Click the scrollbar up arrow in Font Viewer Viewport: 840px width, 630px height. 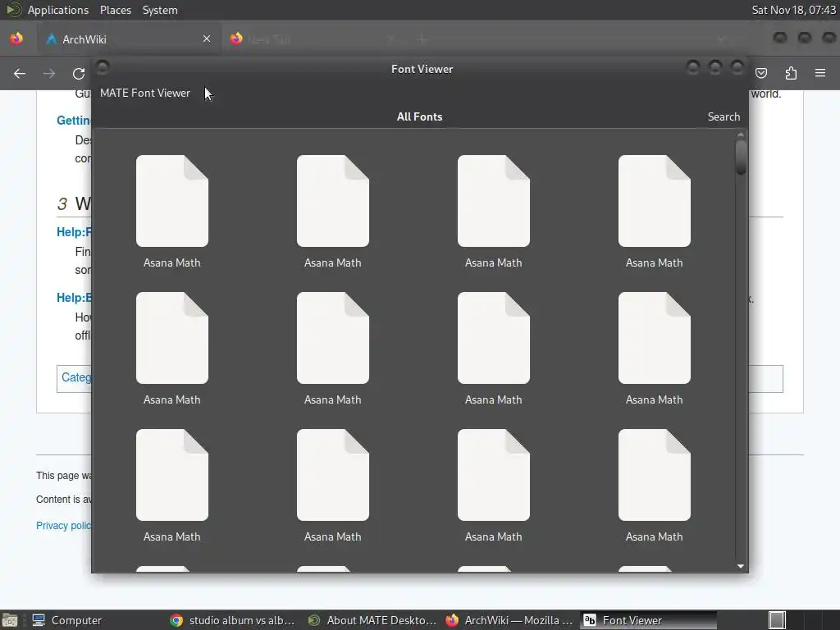tap(741, 135)
